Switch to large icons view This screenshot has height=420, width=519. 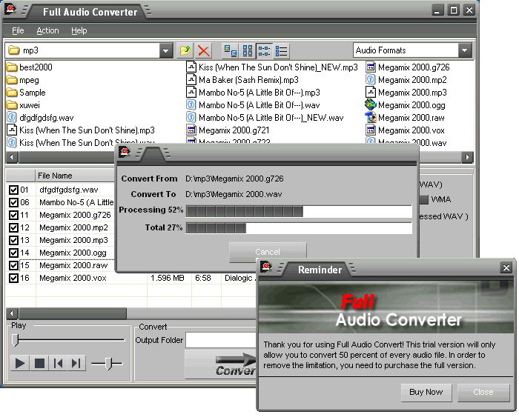231,50
